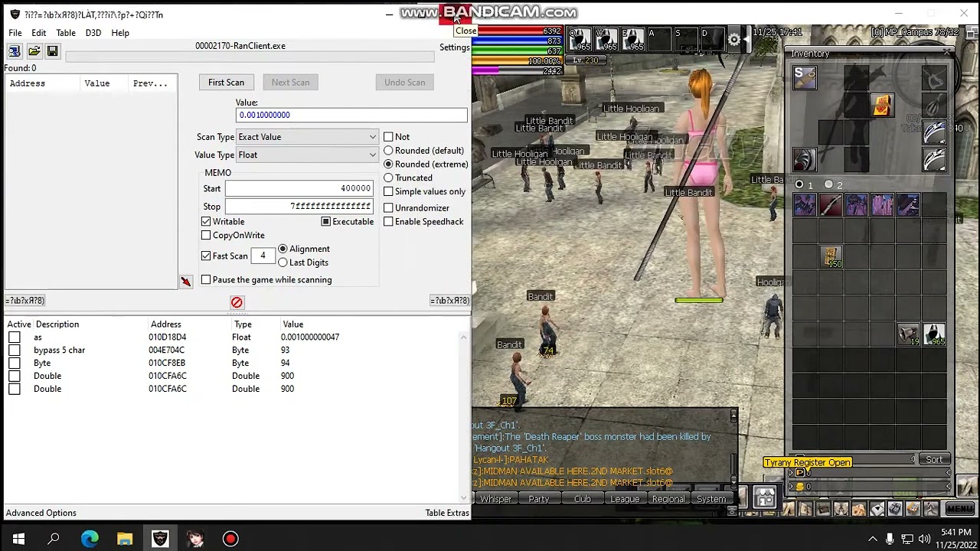Open the Value Type dropdown
The image size is (980, 551).
[307, 155]
